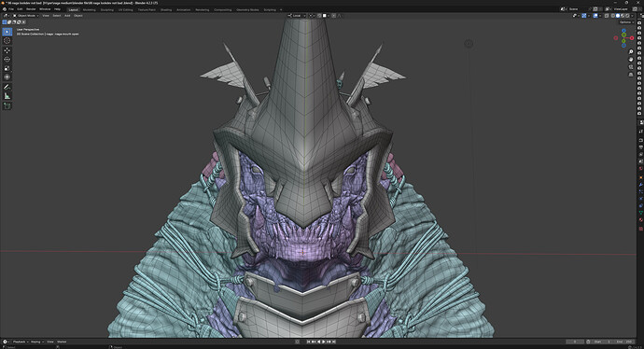Open the Playback dropdown in the timeline
Screen dimensions: 644x349
click(21, 342)
